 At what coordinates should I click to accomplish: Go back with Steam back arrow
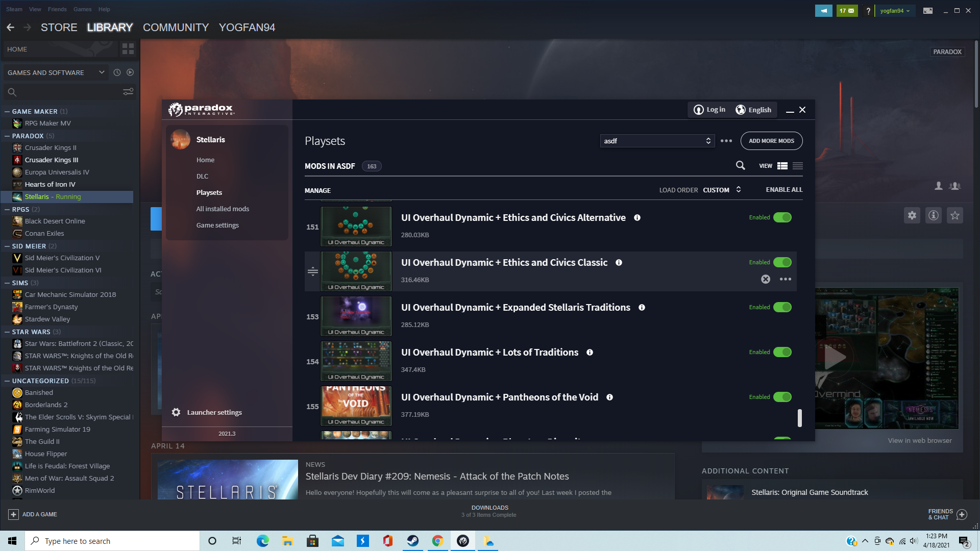point(10,28)
